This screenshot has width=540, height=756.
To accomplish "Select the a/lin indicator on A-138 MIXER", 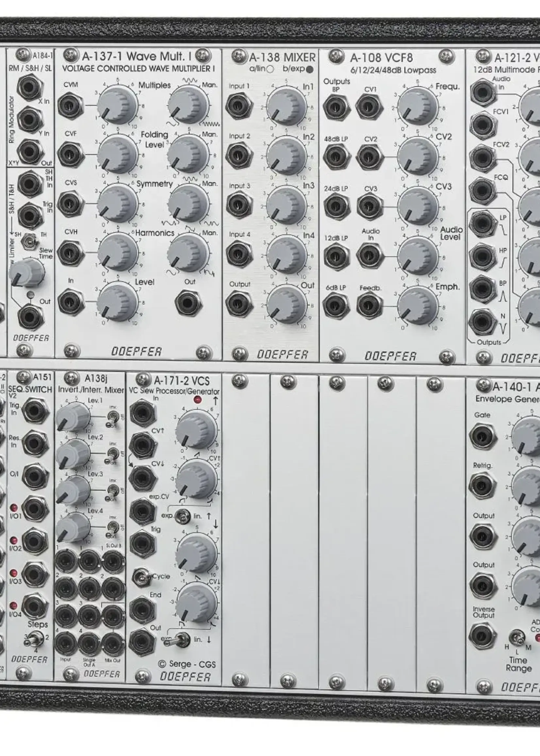I will tap(270, 69).
